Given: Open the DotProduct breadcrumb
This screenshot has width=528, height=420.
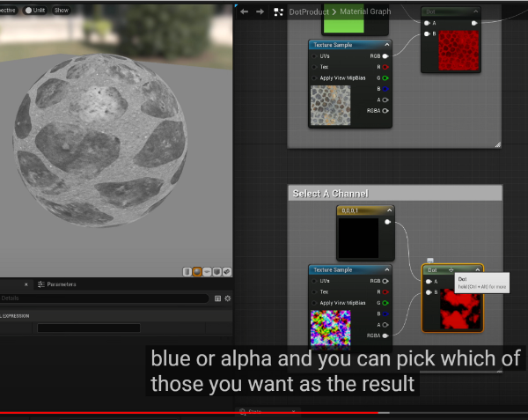Looking at the screenshot, I should [x=309, y=11].
